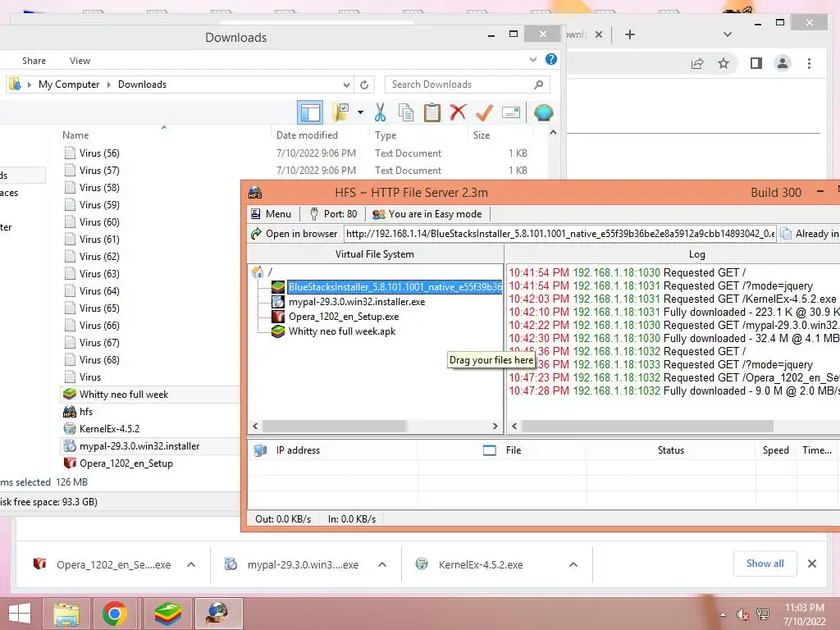Expand options for mypal-29.3.0.win3....exe download
Image resolution: width=840 pixels, height=630 pixels.
click(382, 564)
